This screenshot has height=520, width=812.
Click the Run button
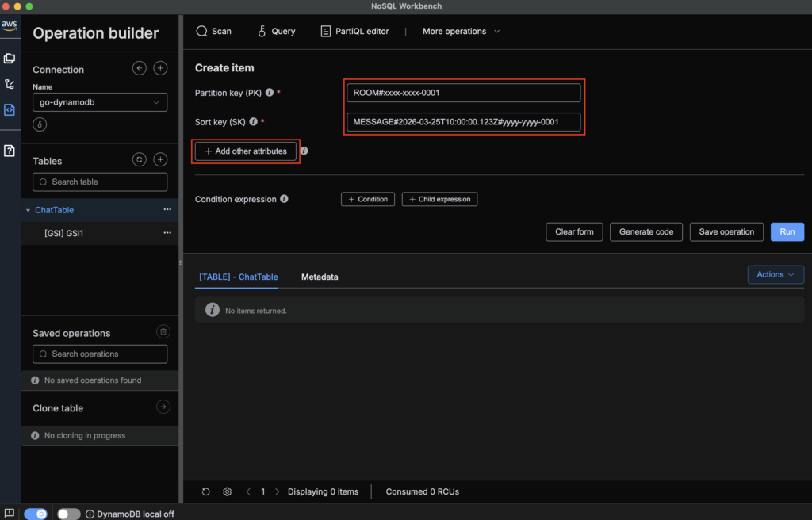pos(787,231)
